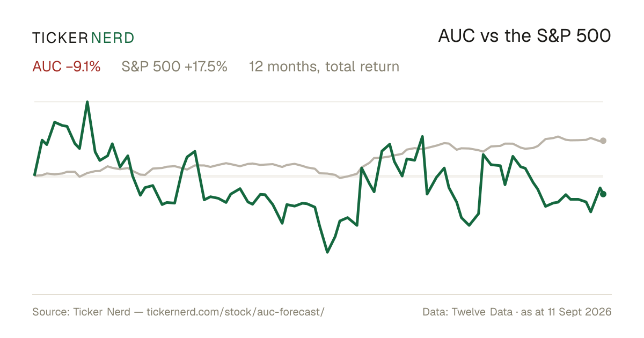Open the tickernerd.com/stock/auc-forecast/ source link
This screenshot has width=644, height=338.
click(x=236, y=312)
